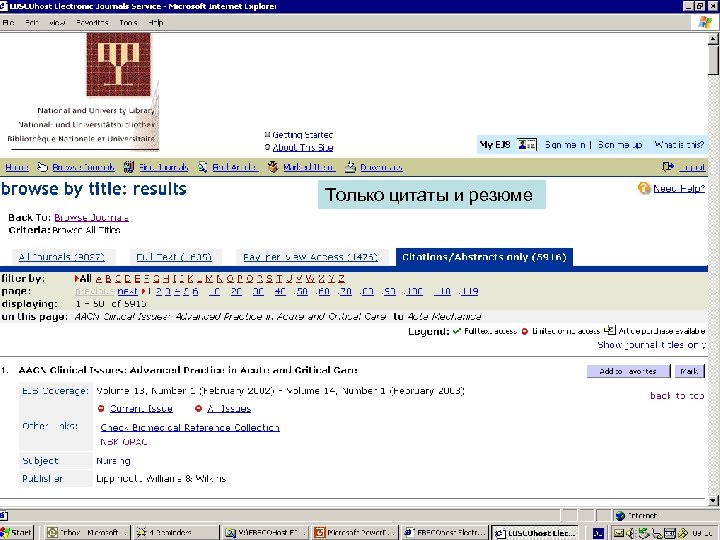Open the Tools menu
Screen dimensions: 720x540
pos(128,22)
